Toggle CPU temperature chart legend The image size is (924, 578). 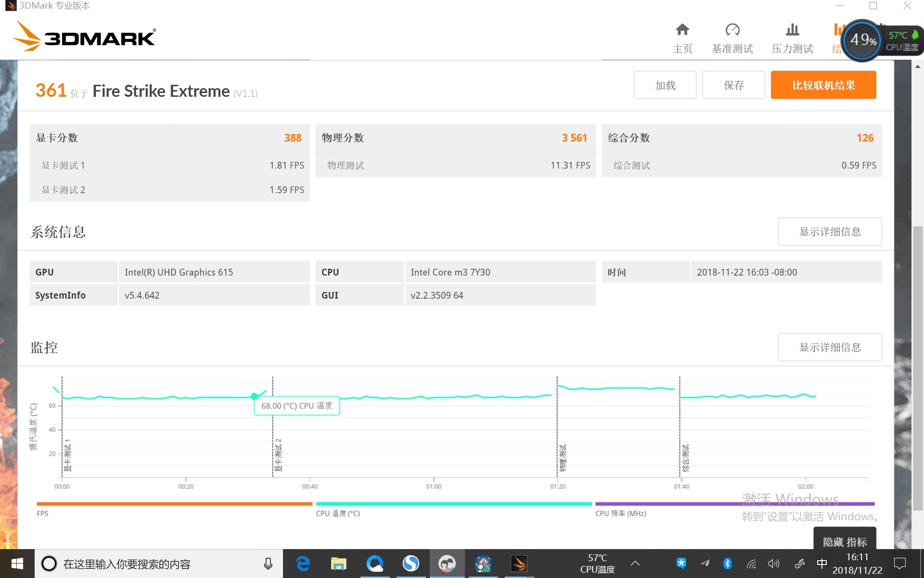(338, 513)
